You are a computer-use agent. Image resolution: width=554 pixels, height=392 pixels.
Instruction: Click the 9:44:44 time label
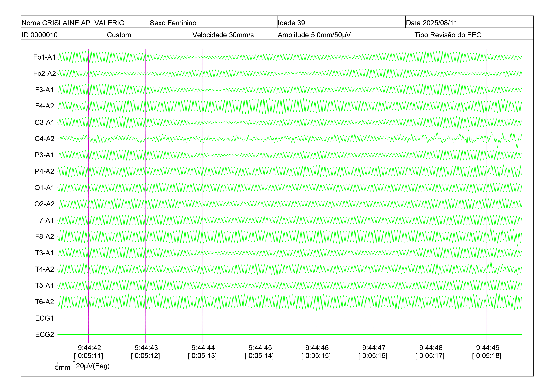pos(203,348)
